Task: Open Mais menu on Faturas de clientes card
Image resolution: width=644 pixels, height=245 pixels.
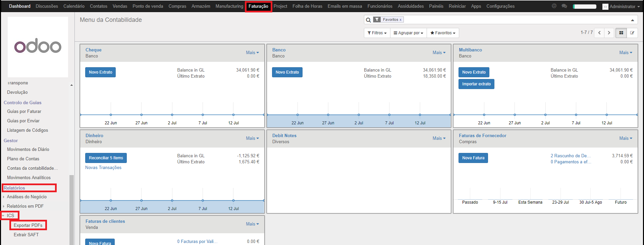Action: point(252,224)
